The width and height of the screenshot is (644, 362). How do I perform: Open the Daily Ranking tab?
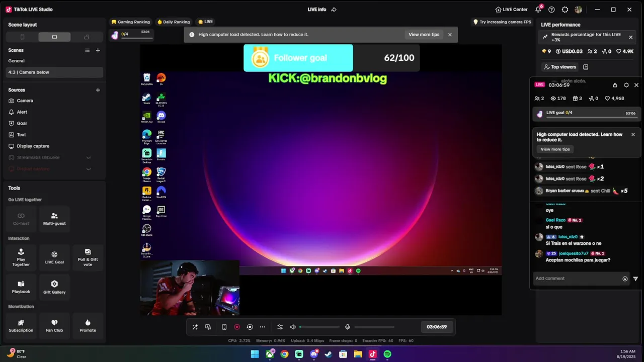pyautogui.click(x=174, y=22)
